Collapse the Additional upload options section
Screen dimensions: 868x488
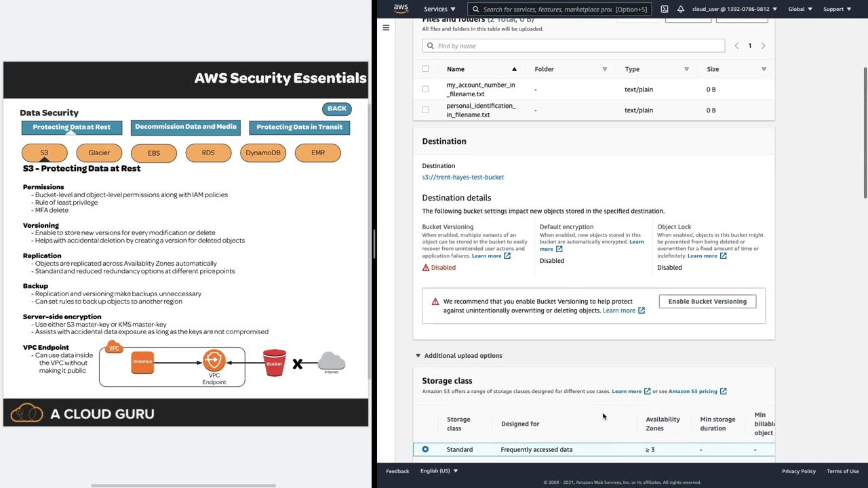click(x=418, y=355)
